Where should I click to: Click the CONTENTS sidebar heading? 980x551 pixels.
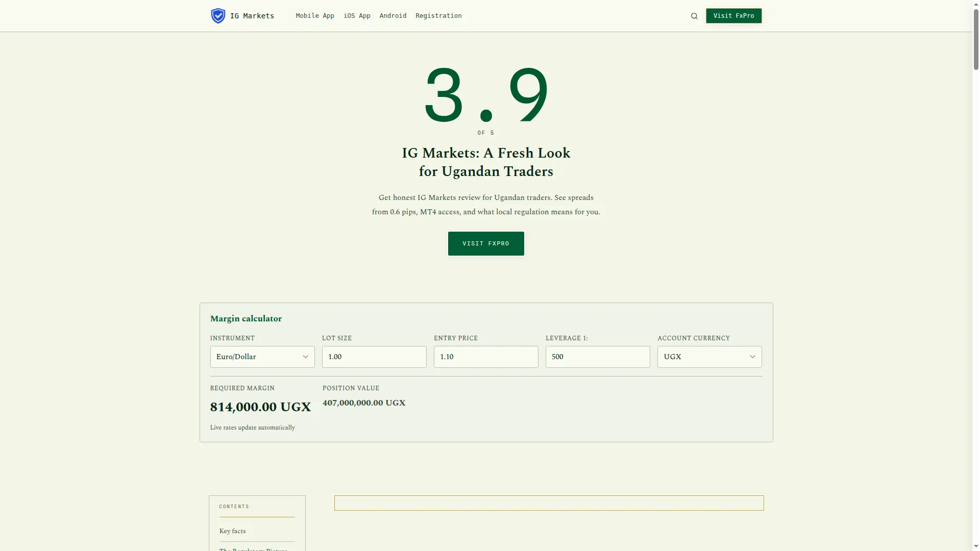234,507
